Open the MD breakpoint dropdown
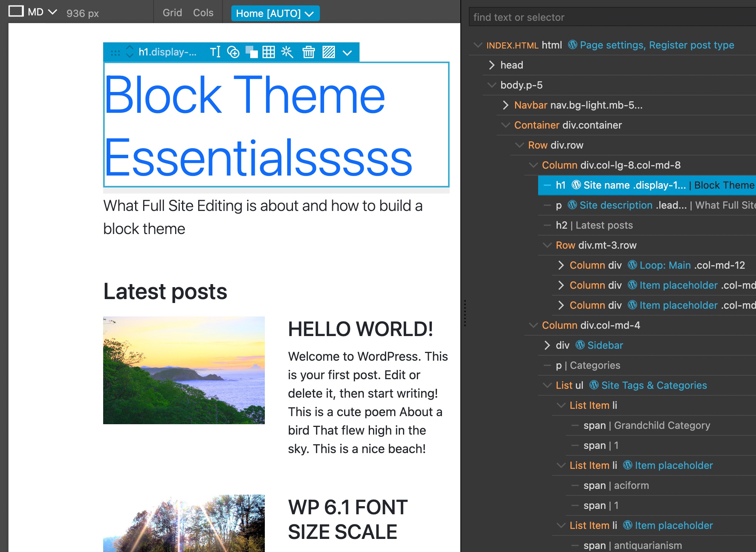 point(42,12)
